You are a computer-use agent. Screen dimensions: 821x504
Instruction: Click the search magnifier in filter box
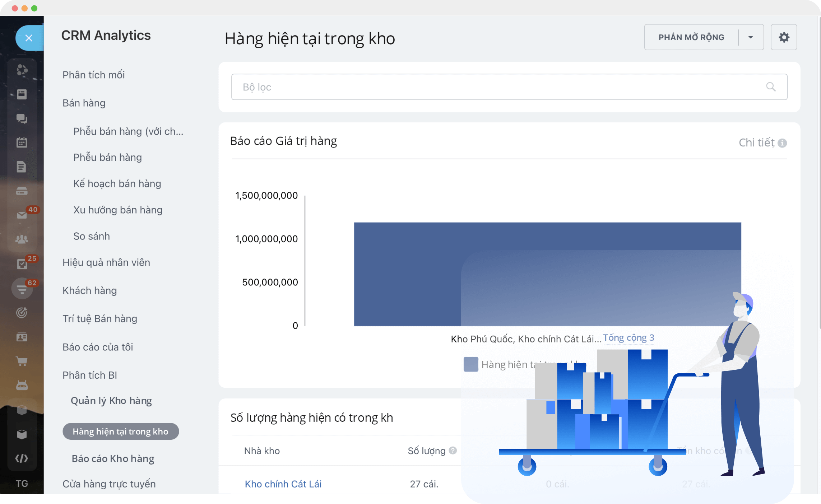click(x=771, y=87)
